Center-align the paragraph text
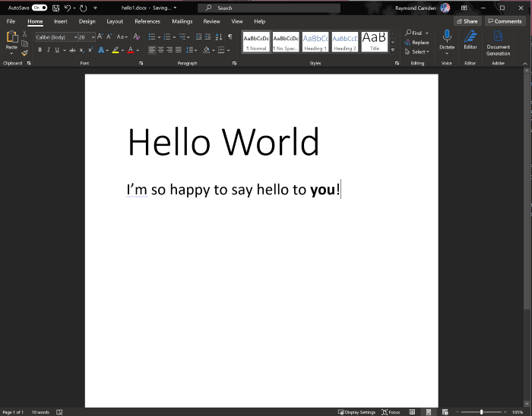532x416 pixels. [162, 50]
